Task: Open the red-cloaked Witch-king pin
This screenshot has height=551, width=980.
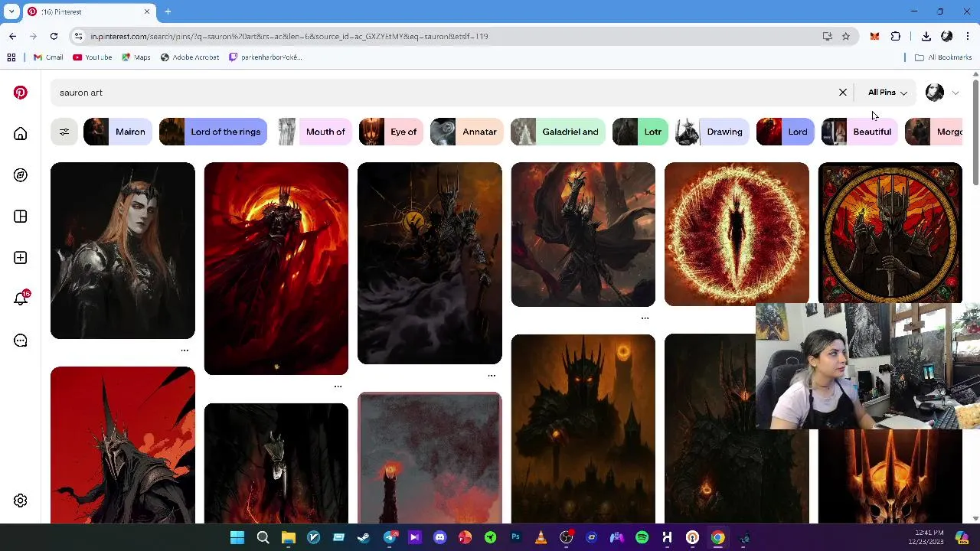Action: click(x=122, y=445)
